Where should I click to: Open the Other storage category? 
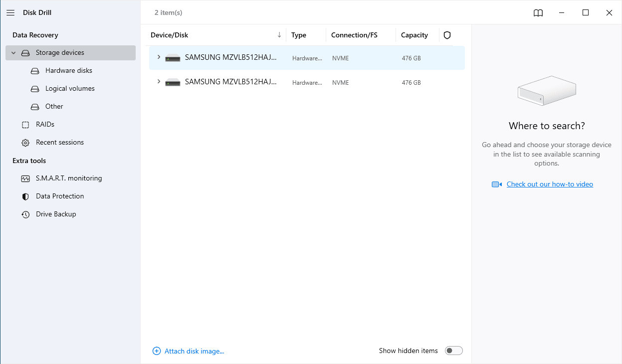54,107
